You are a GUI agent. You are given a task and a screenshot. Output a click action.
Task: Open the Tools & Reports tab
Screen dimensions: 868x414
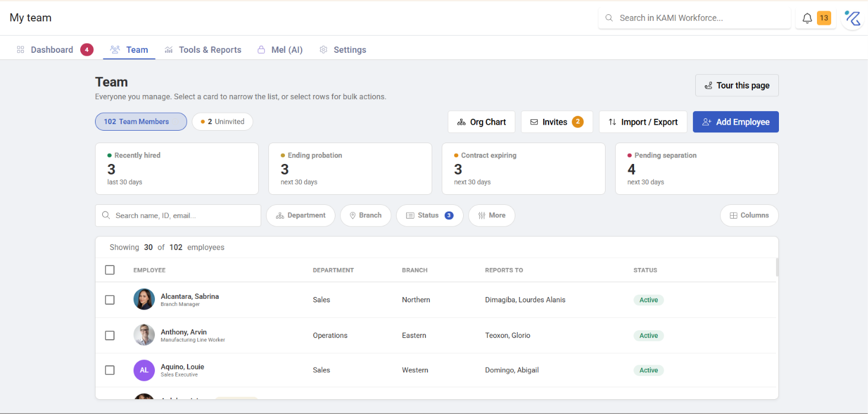pyautogui.click(x=203, y=50)
